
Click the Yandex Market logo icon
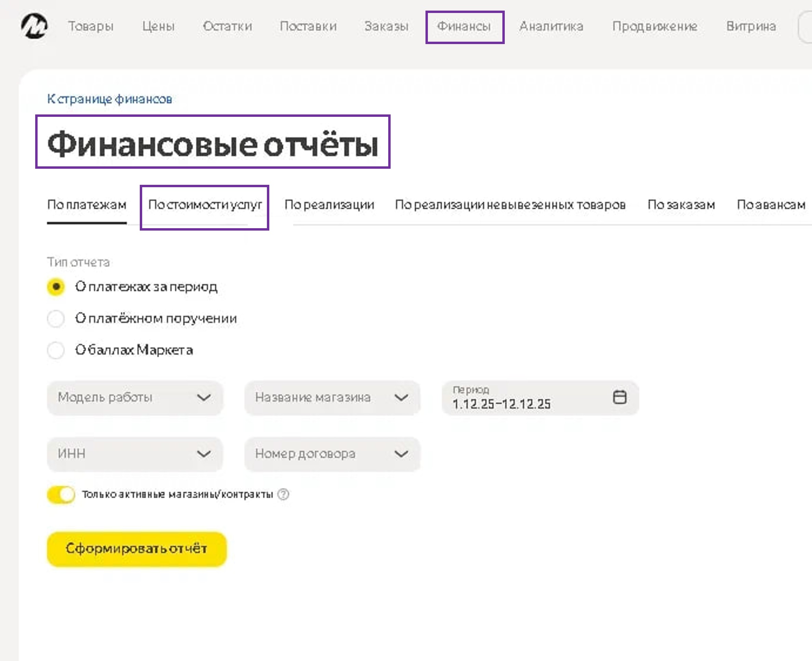pos(34,26)
